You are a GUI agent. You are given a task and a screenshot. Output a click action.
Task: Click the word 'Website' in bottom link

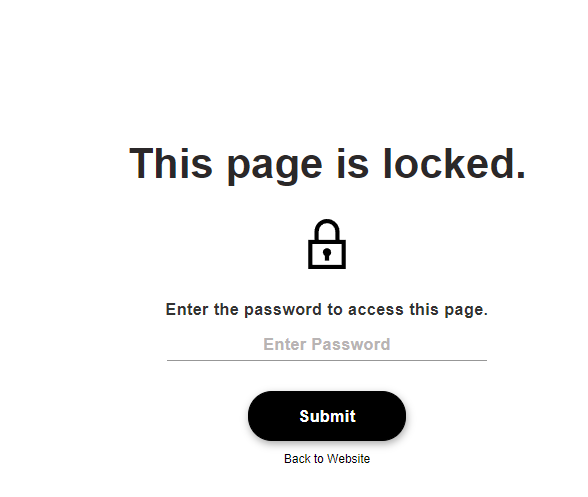coord(348,458)
